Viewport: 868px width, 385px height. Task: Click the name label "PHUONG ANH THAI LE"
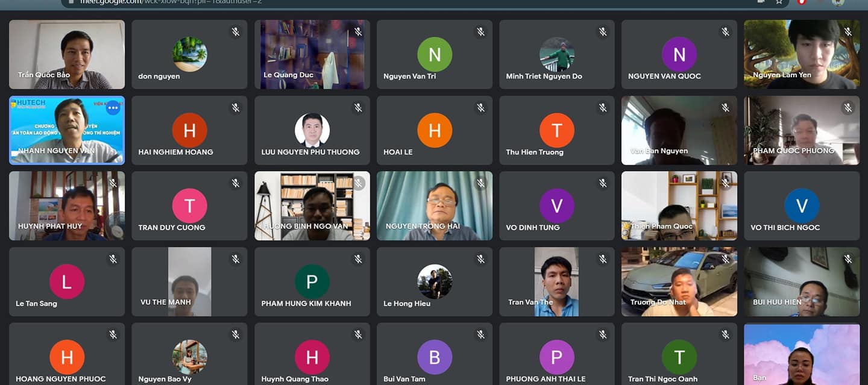click(546, 379)
